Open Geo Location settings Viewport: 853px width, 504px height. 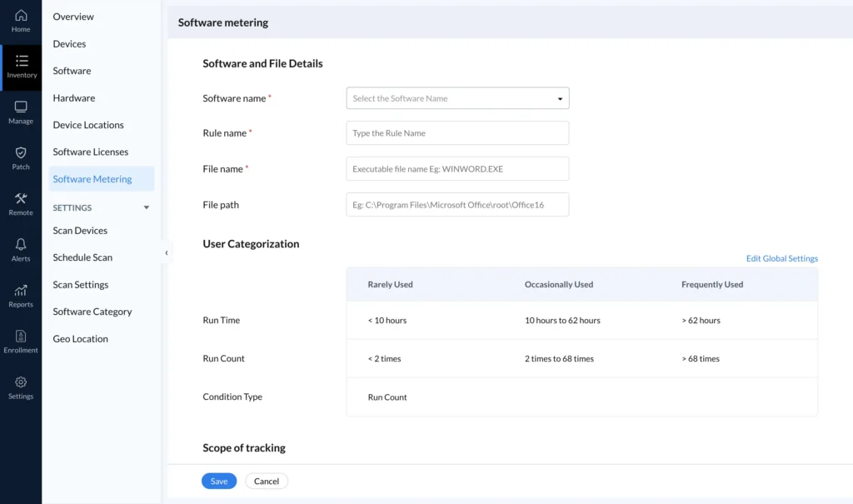81,338
